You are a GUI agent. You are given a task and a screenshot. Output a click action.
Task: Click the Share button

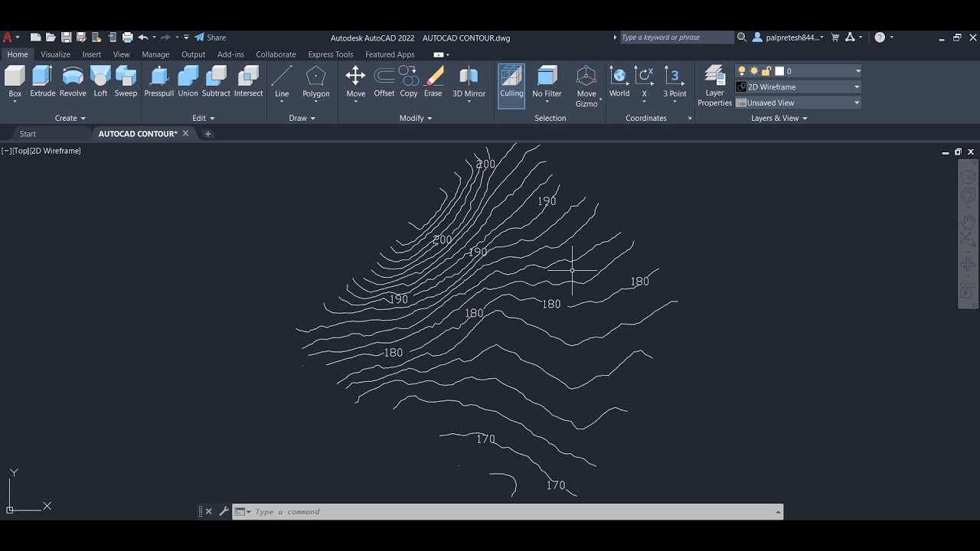point(211,37)
